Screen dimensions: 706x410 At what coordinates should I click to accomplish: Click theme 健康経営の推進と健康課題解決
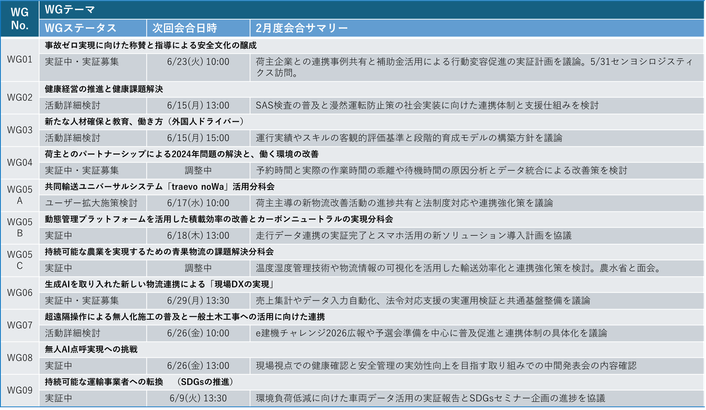pyautogui.click(x=104, y=89)
